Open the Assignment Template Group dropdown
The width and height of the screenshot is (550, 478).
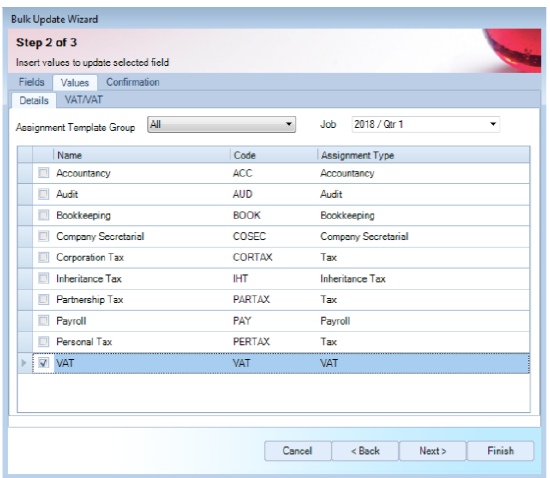[221, 124]
